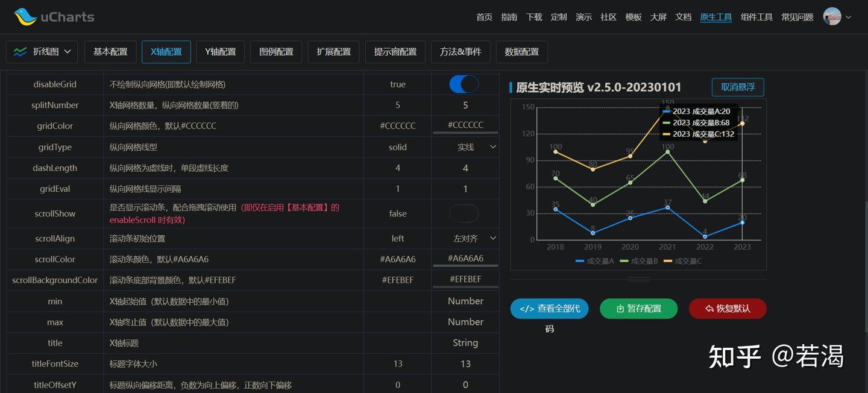Edit the gridColor #CCCCCC color field
Image resolution: width=868 pixels, height=393 pixels.
pyautogui.click(x=465, y=125)
